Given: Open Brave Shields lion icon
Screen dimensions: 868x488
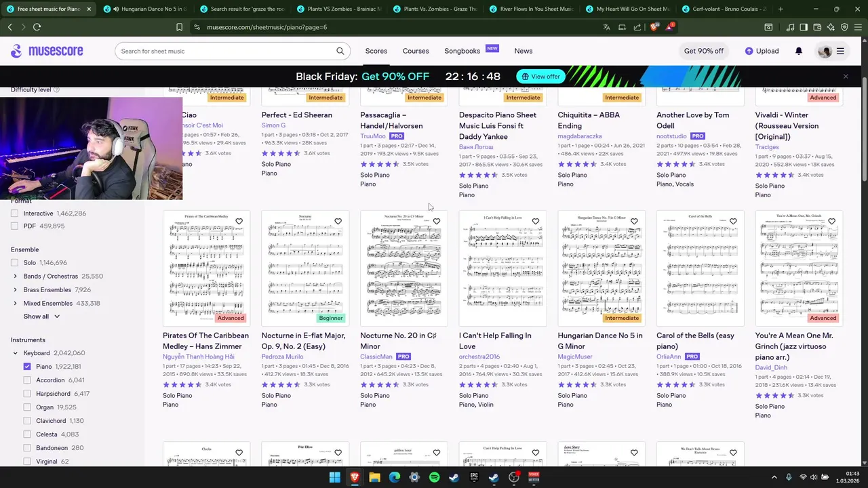Looking at the screenshot, I should point(654,27).
